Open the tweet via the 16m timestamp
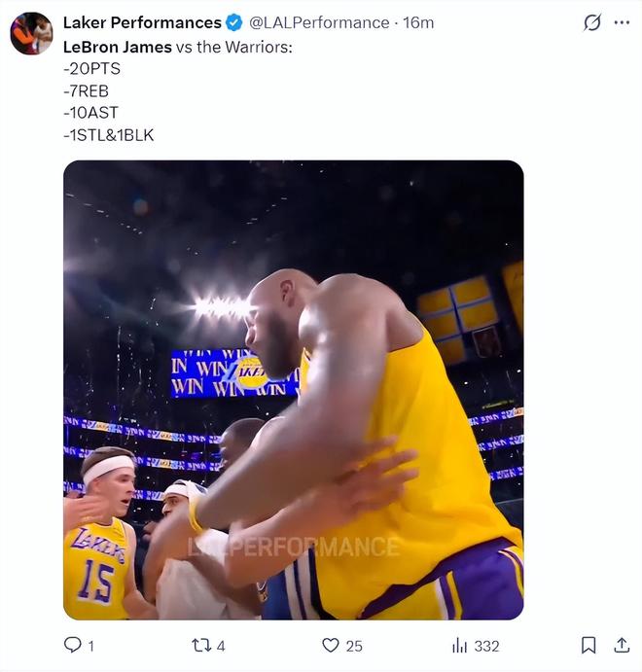642x672 pixels. tap(418, 22)
